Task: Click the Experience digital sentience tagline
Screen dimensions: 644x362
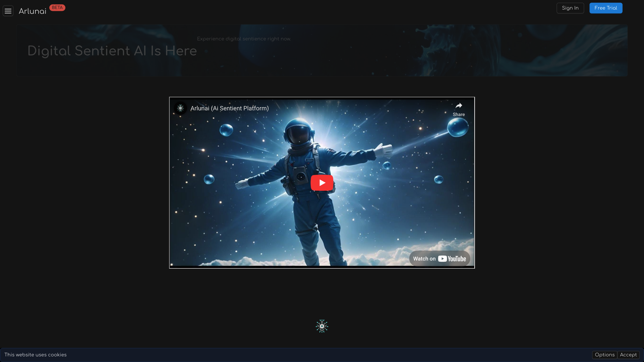Action: tap(244, 39)
